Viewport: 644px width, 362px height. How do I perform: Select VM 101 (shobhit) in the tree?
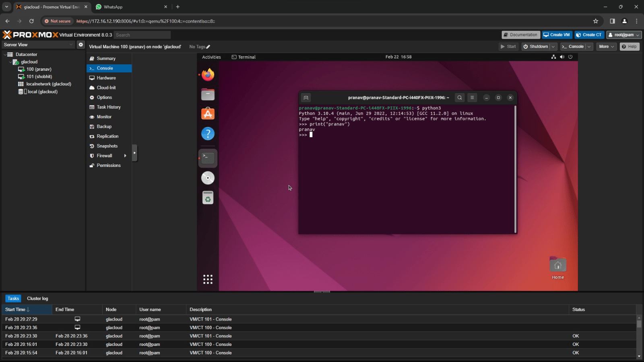[39, 76]
